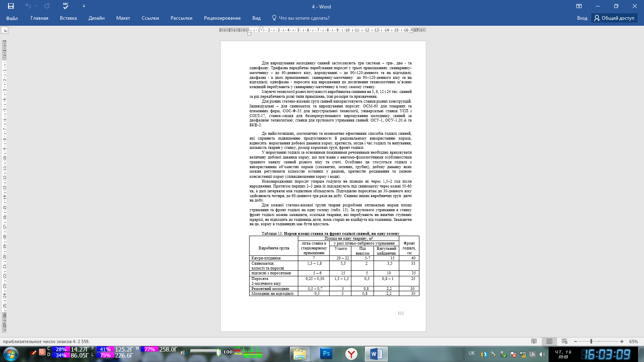Click the Вход sign-in link
The image size is (644, 362).
[x=582, y=18]
